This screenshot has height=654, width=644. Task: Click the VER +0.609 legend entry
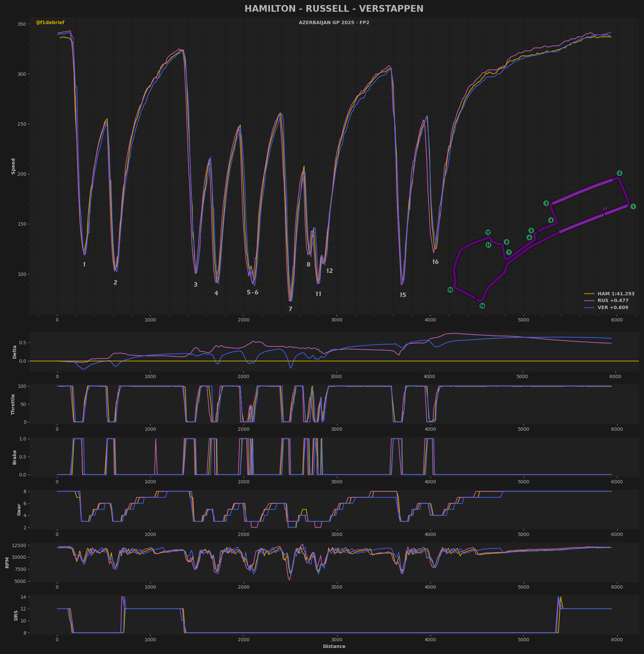612,308
